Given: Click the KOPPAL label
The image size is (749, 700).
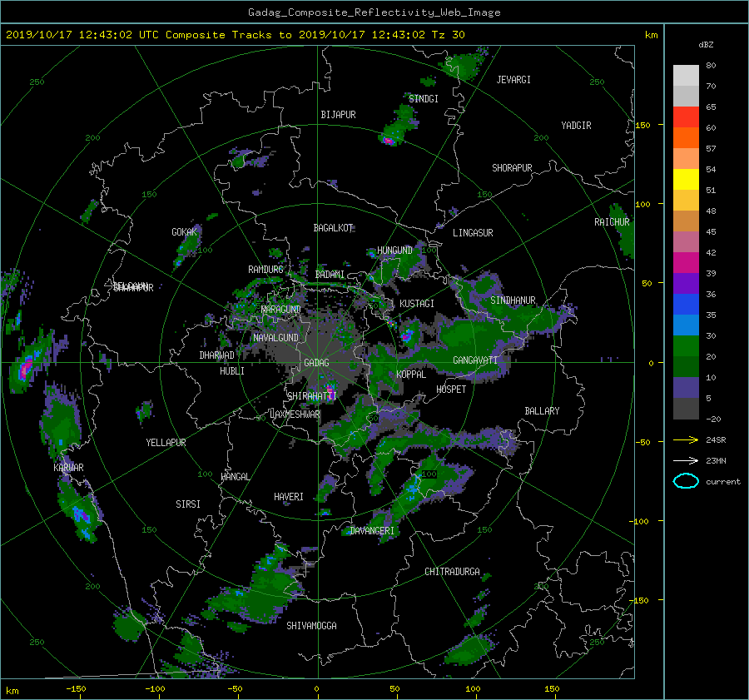Looking at the screenshot, I should (411, 375).
